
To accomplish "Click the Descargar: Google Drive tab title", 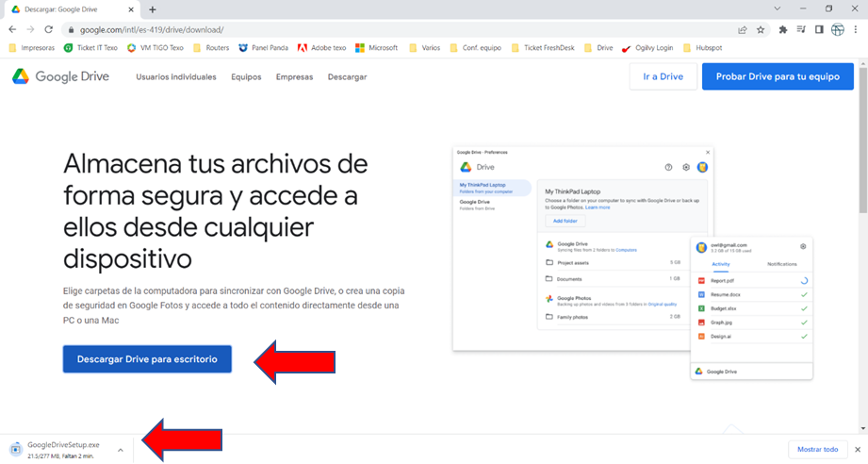I will tap(61, 9).
